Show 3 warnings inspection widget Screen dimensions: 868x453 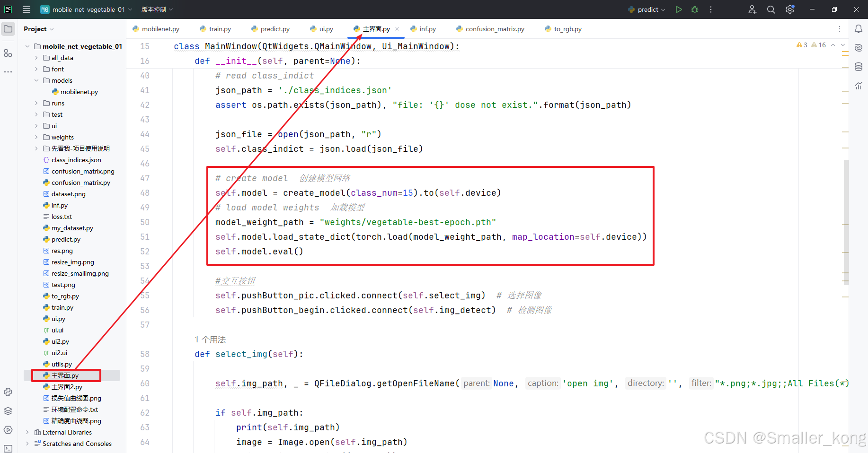coord(802,45)
